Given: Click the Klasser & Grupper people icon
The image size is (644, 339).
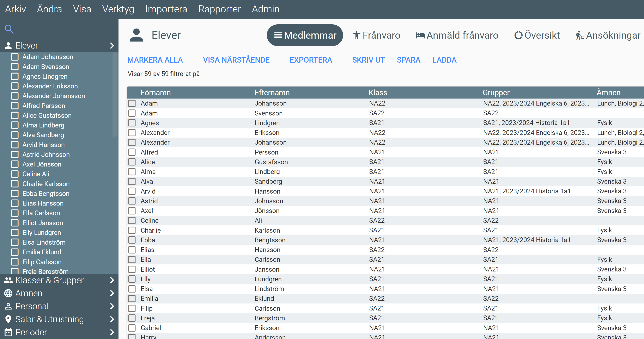Looking at the screenshot, I should (x=8, y=280).
